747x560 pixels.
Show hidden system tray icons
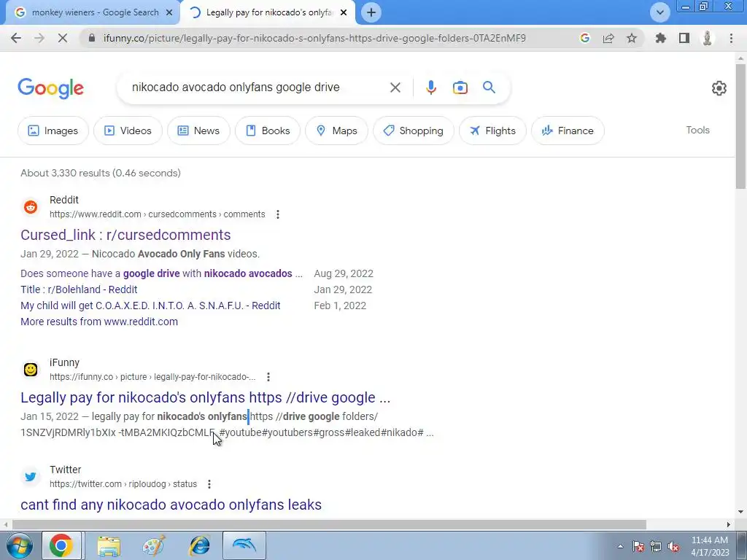point(620,547)
